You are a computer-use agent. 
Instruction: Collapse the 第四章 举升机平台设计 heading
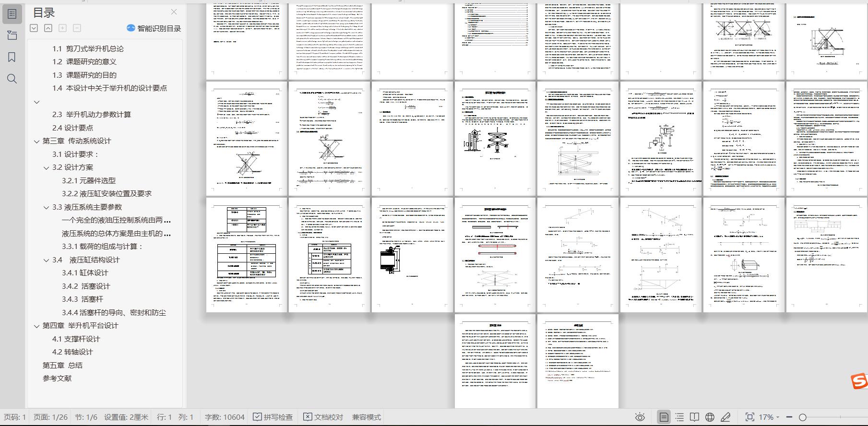tap(36, 326)
